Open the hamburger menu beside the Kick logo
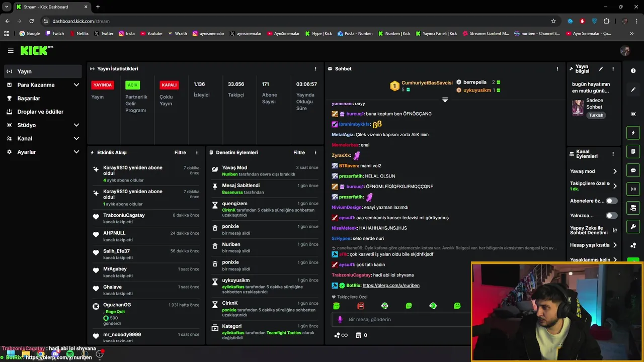Image resolution: width=644 pixels, height=362 pixels. [x=11, y=51]
